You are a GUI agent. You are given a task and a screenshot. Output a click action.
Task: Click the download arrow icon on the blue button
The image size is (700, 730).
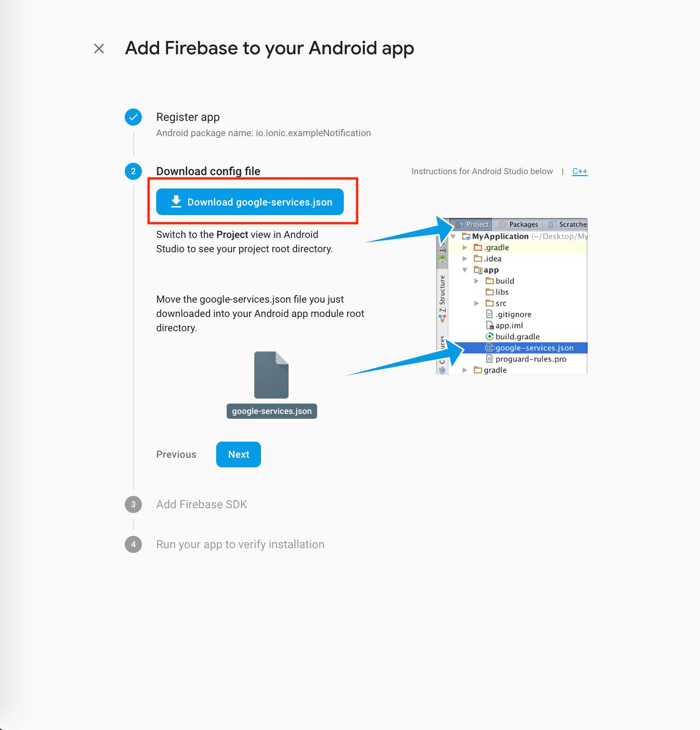(x=176, y=202)
